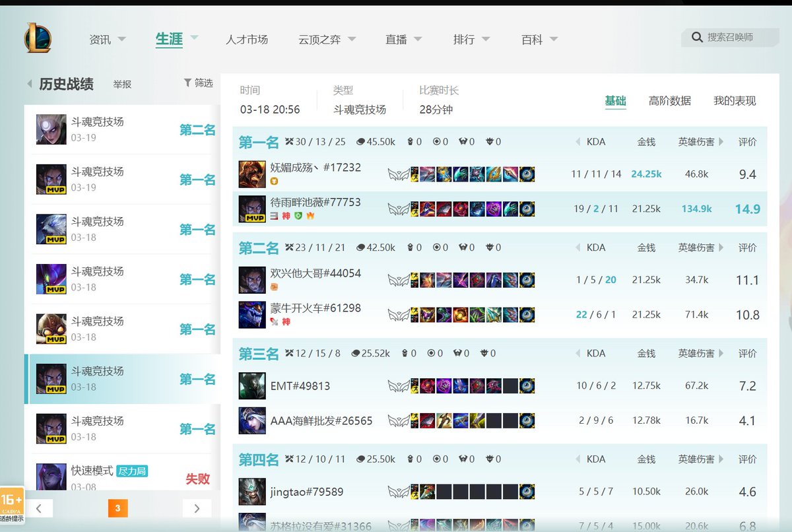
Task: Open player profile 蒙牛开火车#61298
Action: click(x=315, y=308)
